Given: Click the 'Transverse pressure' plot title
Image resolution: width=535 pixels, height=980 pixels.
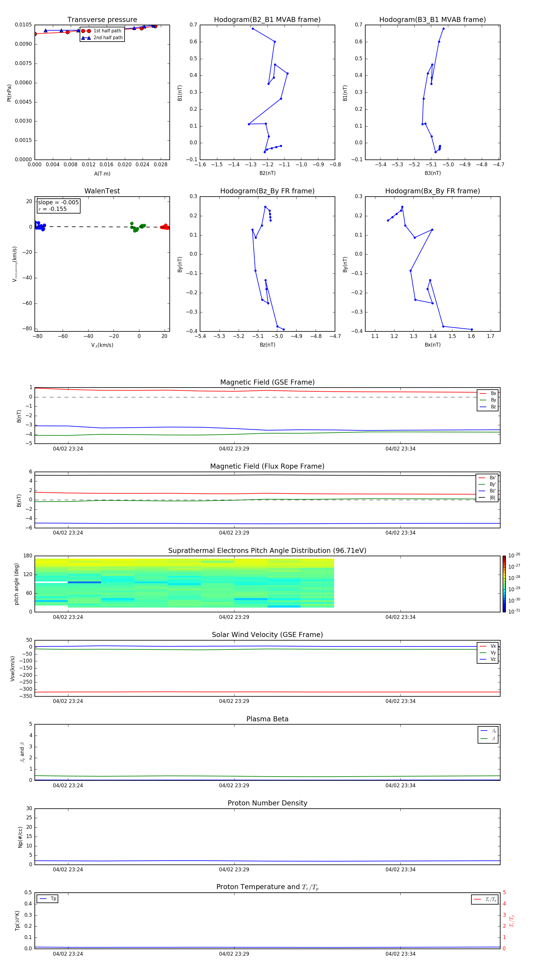Looking at the screenshot, I should point(102,19).
